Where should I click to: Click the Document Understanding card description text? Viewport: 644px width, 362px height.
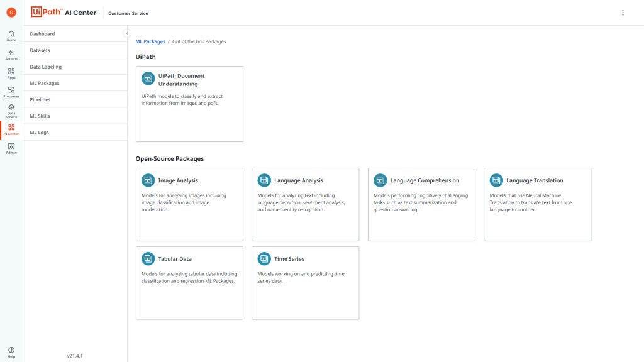[182, 100]
